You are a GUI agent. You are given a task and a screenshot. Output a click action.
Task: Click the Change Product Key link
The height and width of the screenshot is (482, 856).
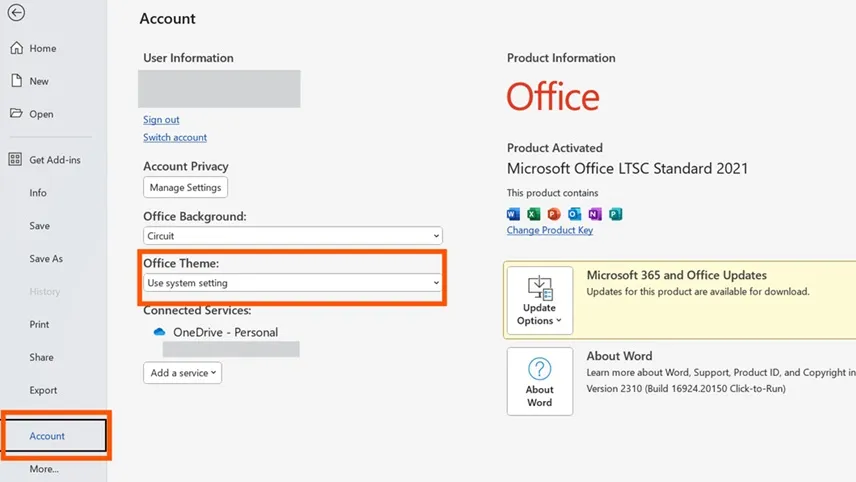coord(549,230)
